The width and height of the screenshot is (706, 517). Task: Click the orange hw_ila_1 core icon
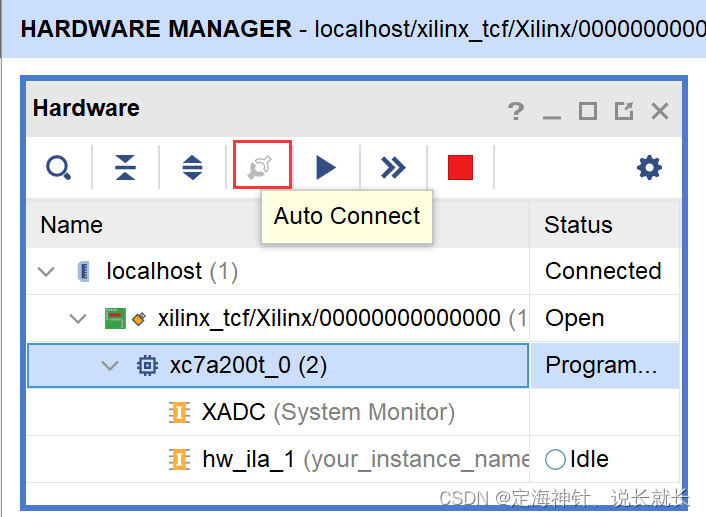(179, 459)
